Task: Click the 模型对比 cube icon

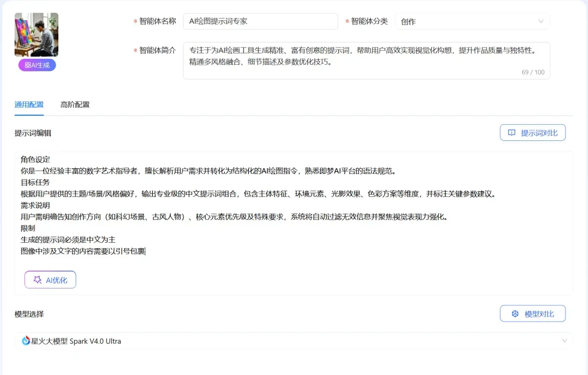Action: tap(515, 314)
